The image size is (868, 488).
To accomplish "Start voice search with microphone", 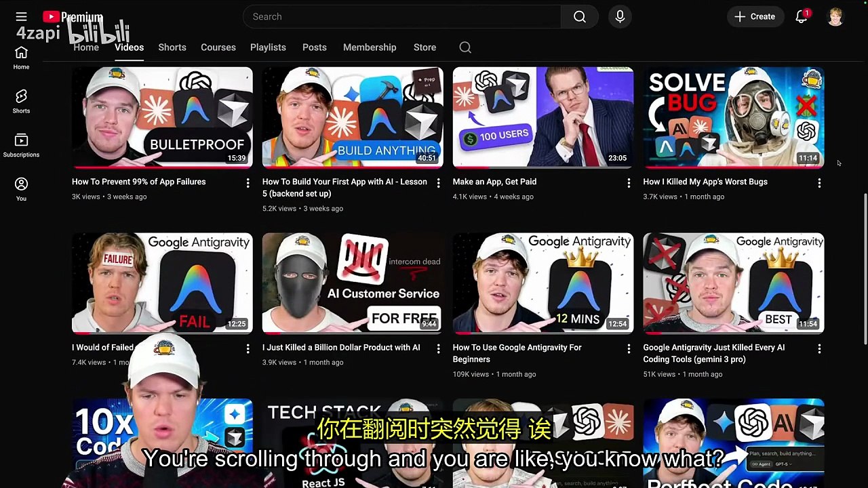I will point(620,16).
